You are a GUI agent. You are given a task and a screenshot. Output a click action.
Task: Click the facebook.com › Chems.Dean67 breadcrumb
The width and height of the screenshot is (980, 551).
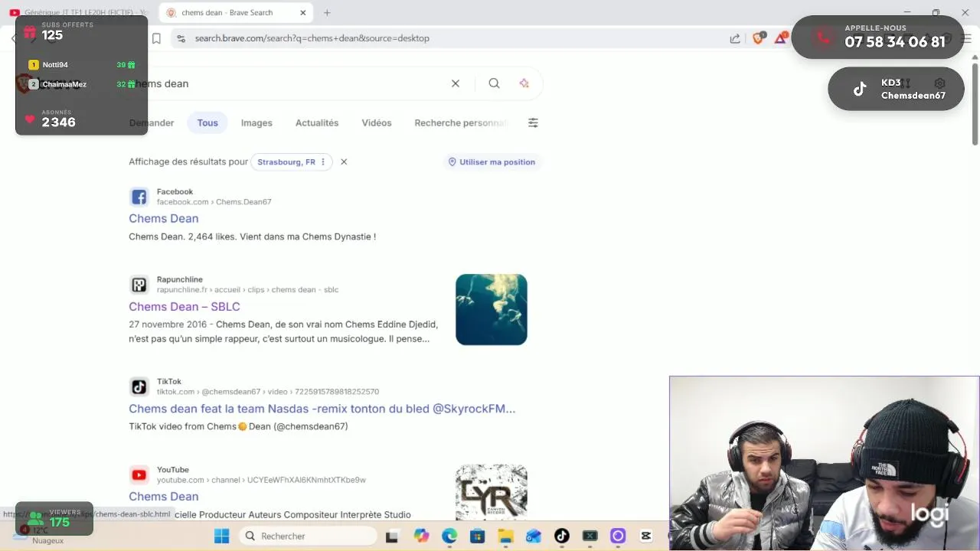click(214, 202)
